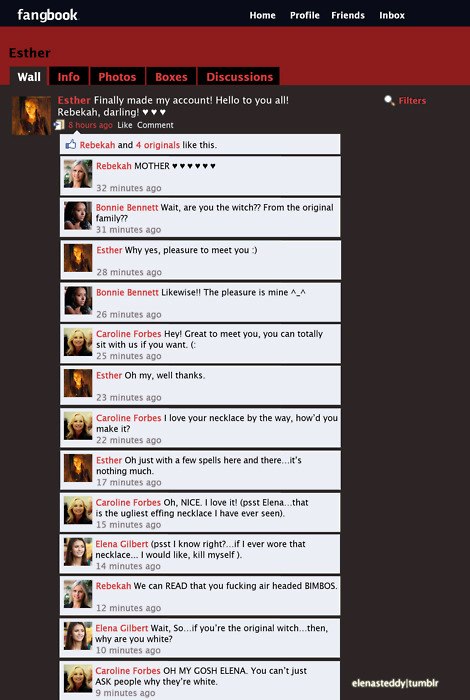Click Bonnie Bennett's avatar on first comment
The height and width of the screenshot is (700, 470).
[x=78, y=216]
